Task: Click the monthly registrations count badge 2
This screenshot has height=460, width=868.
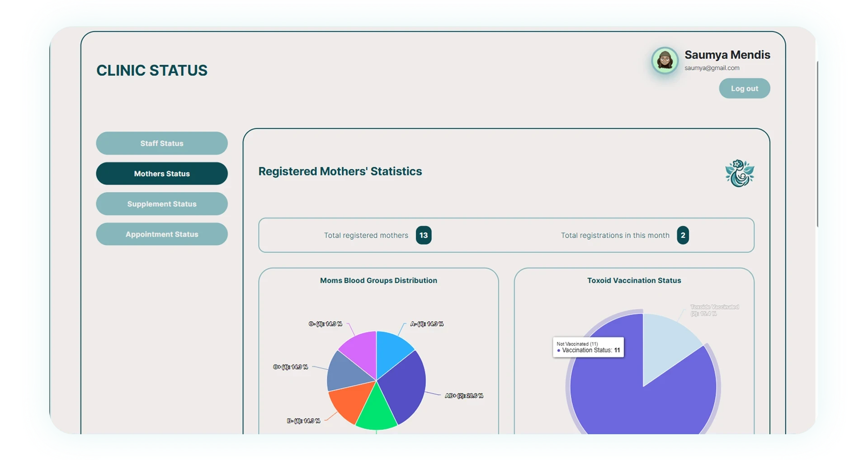Action: 683,235
